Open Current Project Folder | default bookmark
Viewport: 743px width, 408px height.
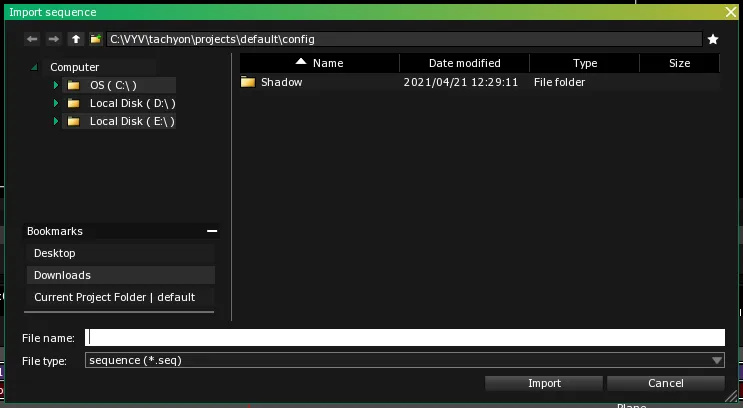point(120,297)
